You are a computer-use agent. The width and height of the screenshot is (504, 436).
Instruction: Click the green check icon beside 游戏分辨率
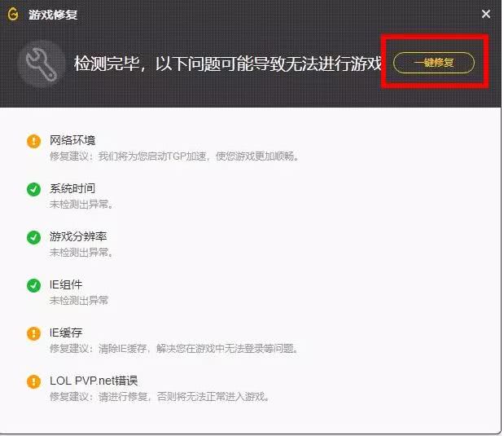coord(33,237)
